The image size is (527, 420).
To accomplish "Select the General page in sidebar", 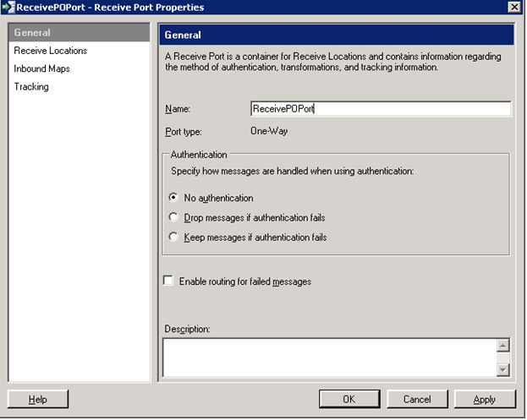I will coord(32,33).
